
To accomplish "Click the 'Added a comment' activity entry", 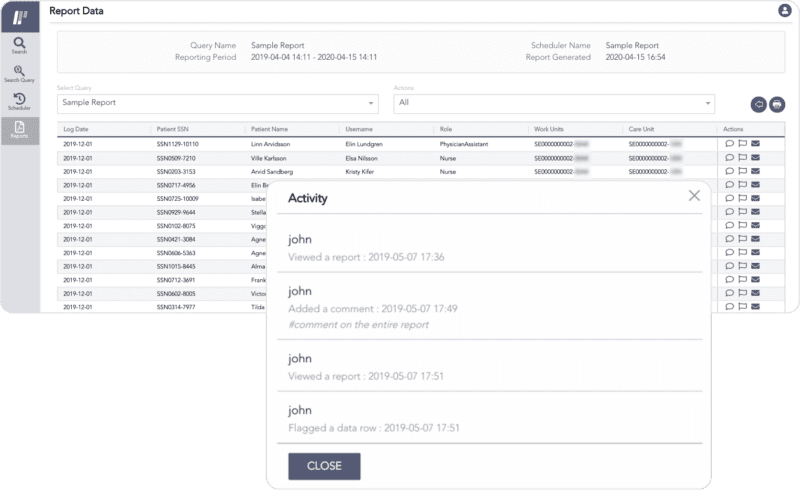I will [372, 309].
